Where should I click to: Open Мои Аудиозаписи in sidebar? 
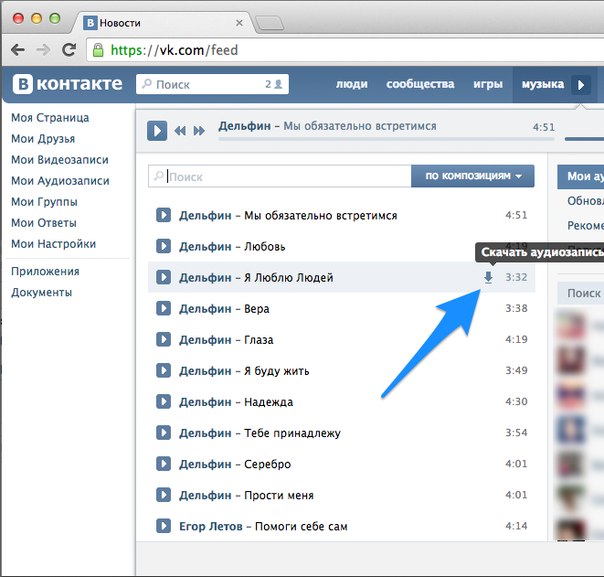[x=60, y=181]
